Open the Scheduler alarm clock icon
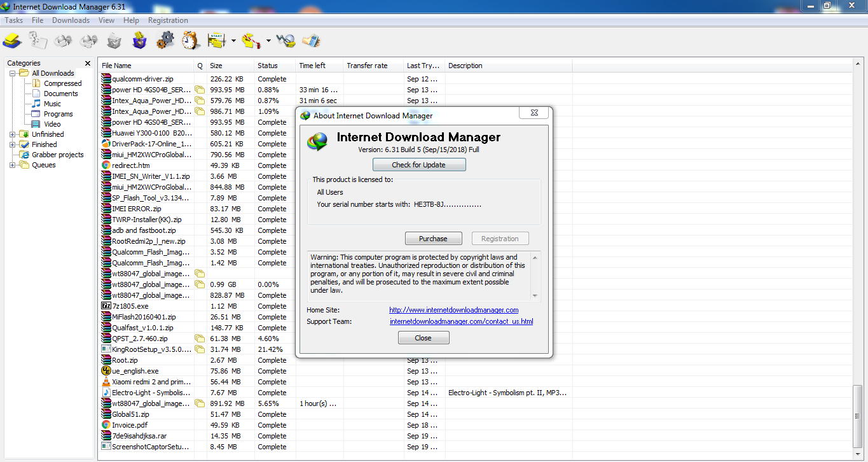 click(x=190, y=41)
